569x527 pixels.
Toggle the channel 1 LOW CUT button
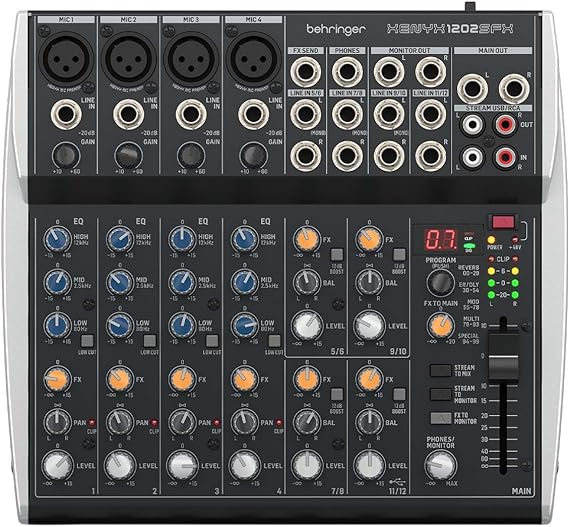(x=87, y=341)
